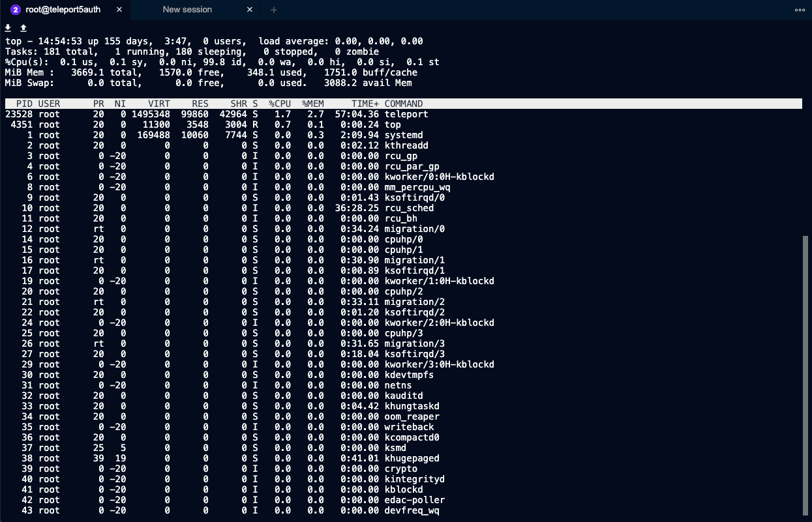Viewport: 812px width, 522px height.
Task: Click the download file icon
Action: [8, 28]
